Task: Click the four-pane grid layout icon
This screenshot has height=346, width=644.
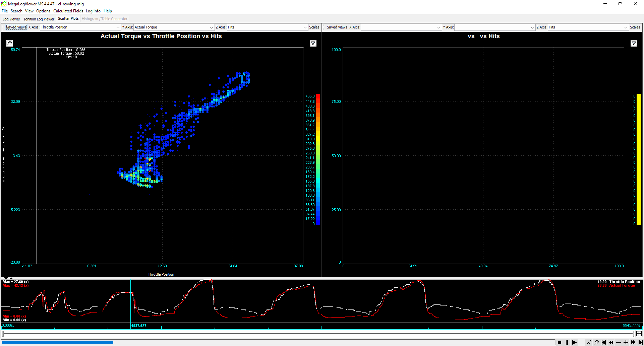Action: click(639, 334)
